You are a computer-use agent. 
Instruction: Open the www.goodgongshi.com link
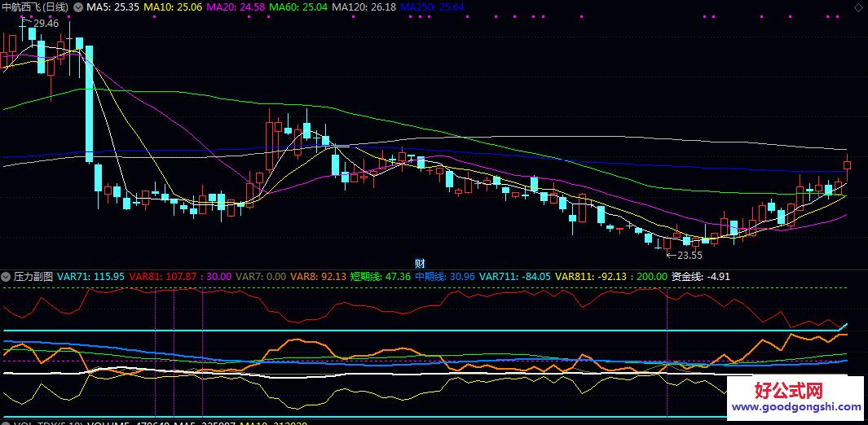797,407
